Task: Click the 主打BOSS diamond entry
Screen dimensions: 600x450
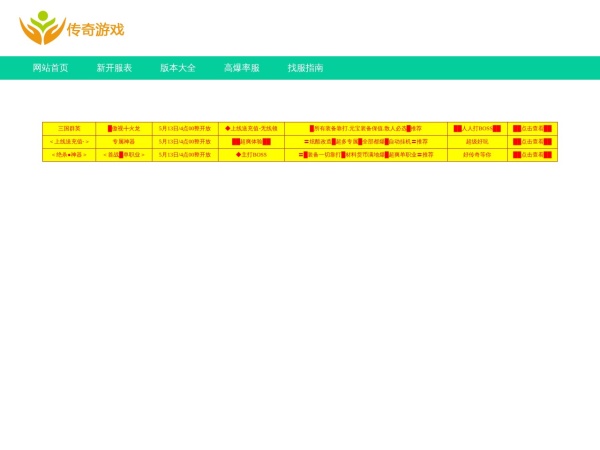Action: click(x=251, y=155)
